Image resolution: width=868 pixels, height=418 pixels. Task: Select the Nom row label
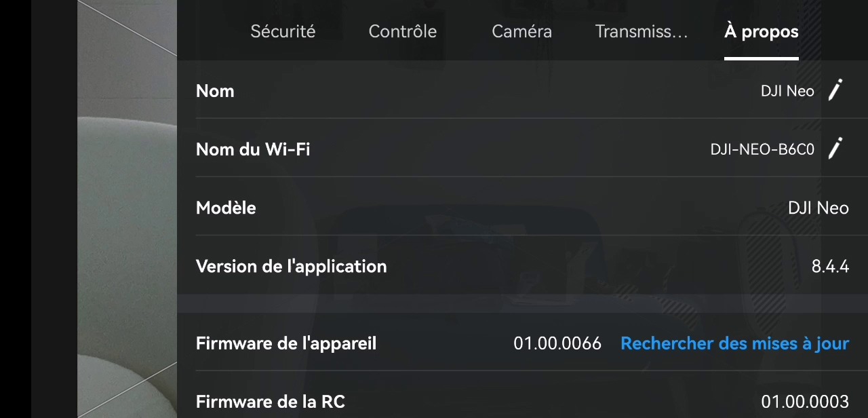[x=215, y=91]
